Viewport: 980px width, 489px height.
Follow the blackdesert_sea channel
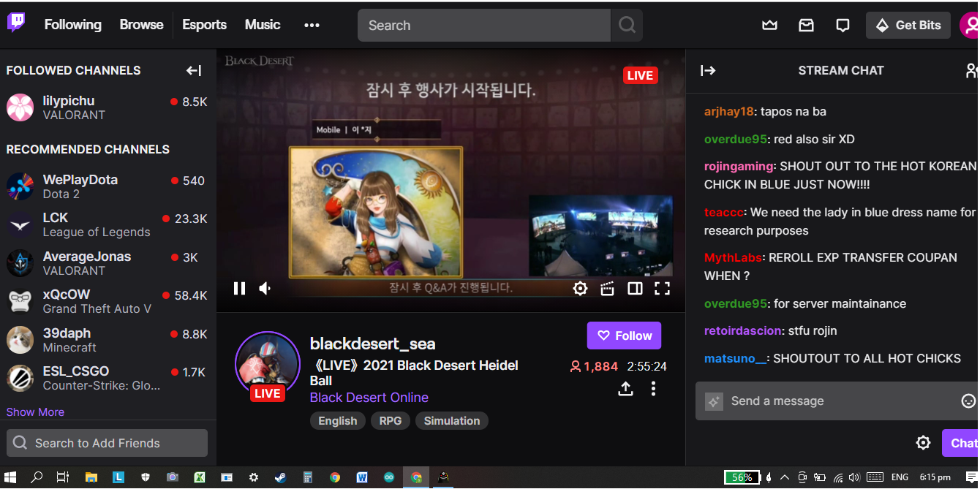click(624, 336)
